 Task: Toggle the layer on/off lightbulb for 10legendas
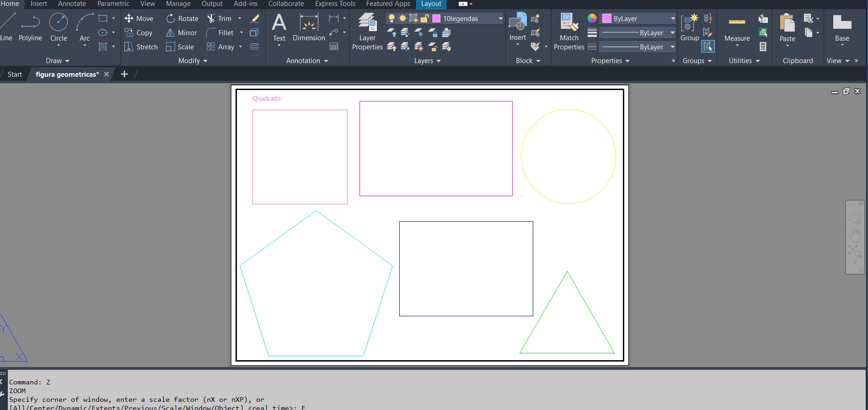391,18
